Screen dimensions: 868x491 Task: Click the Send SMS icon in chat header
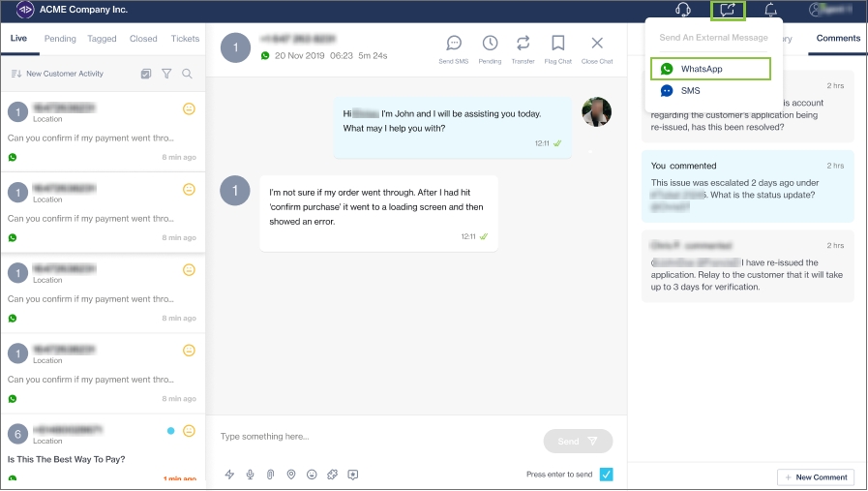[454, 45]
